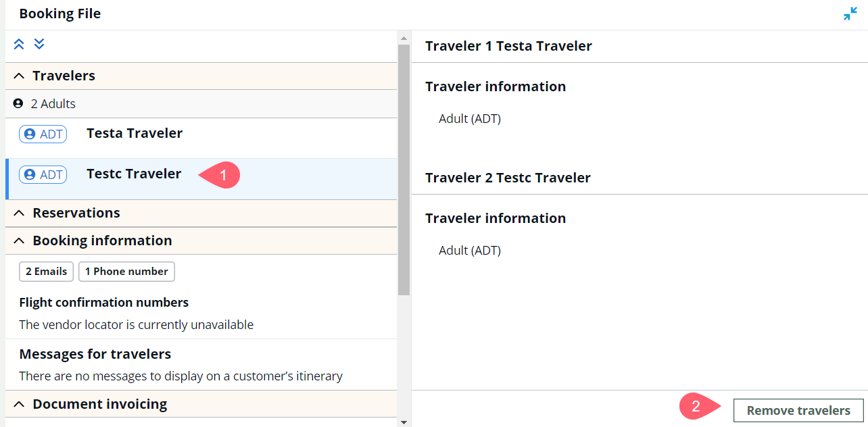The width and height of the screenshot is (868, 427).
Task: Click the Messages for travelers heading
Action: (95, 354)
